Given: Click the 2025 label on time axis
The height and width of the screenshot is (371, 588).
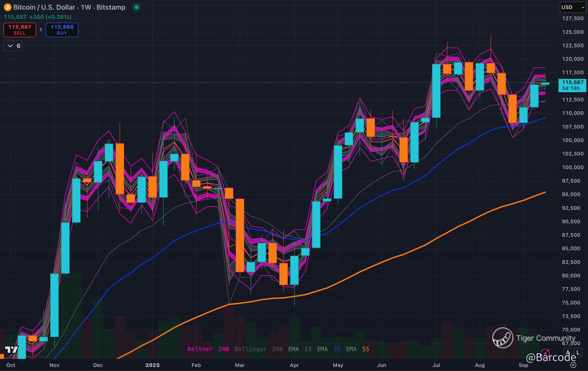Looking at the screenshot, I should [152, 365].
